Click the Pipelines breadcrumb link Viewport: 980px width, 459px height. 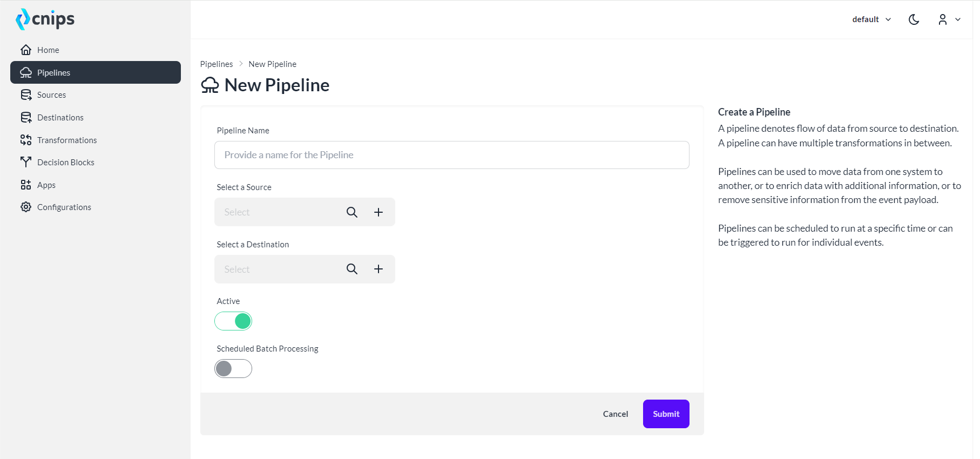click(x=217, y=64)
